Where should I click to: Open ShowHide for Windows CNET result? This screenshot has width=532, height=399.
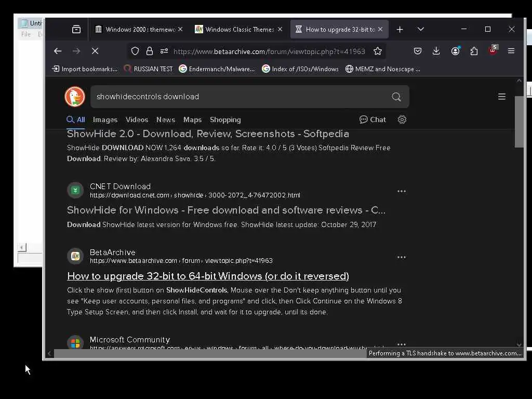click(226, 210)
